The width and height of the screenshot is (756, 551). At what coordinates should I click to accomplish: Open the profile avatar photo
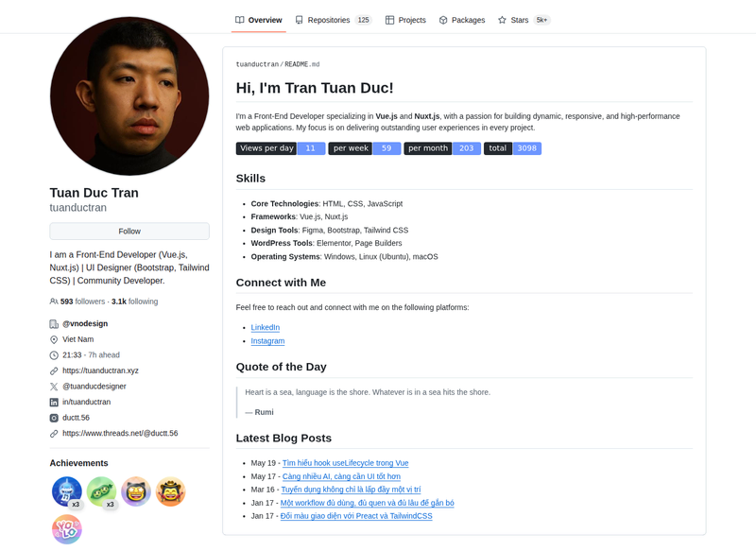click(129, 96)
